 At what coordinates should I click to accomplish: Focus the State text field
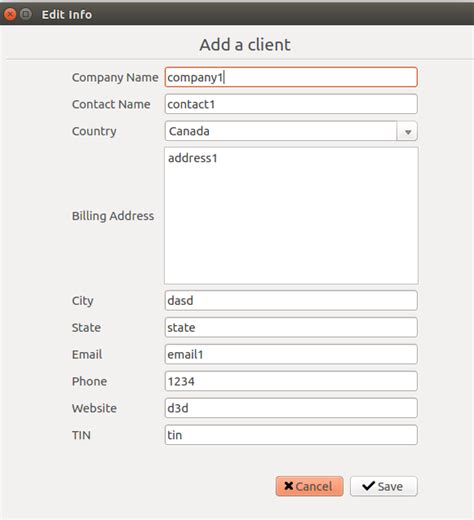point(291,327)
